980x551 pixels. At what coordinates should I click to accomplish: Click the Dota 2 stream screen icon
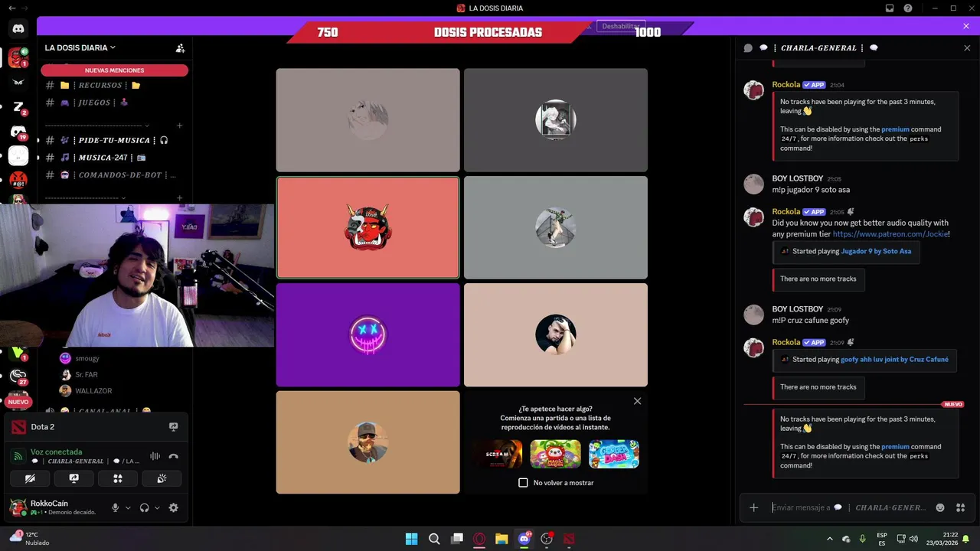173,427
